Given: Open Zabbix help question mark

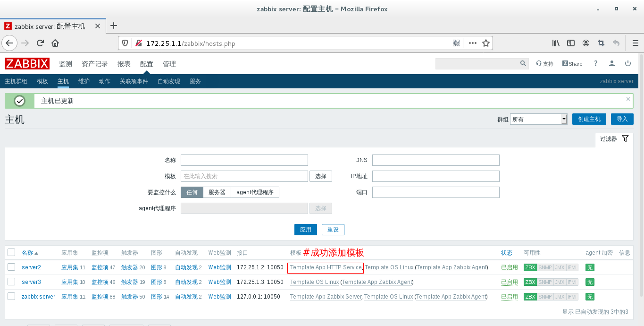Looking at the screenshot, I should point(596,64).
